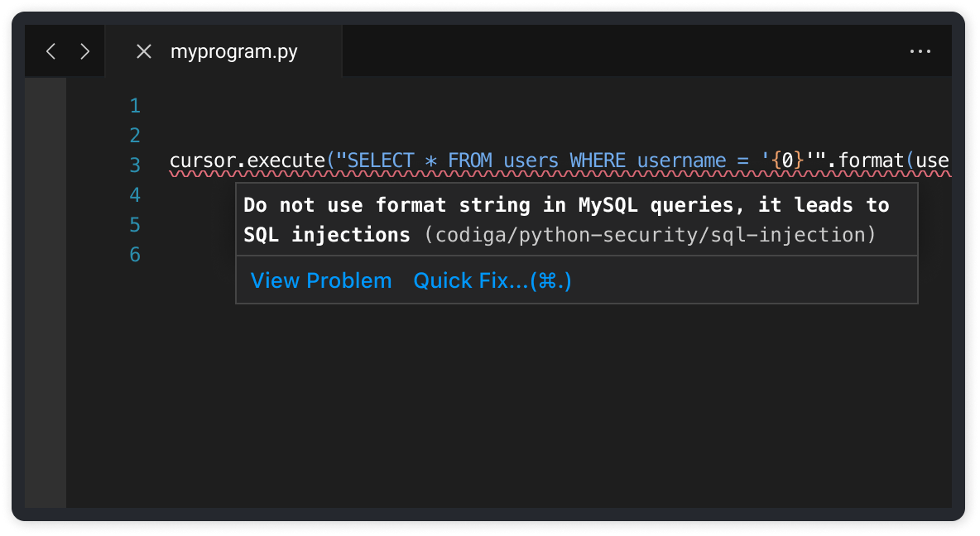Close the myprogram.py tab
Viewport: 980px width, 536px height.
point(144,51)
